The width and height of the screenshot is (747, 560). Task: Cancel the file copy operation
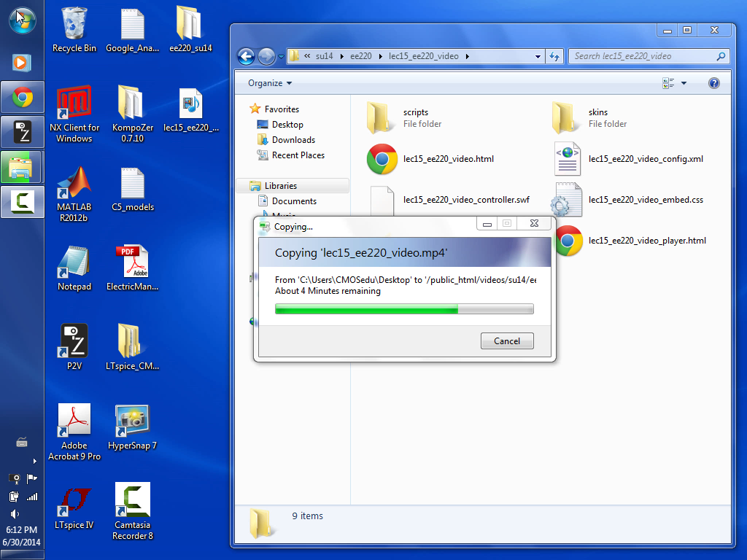pyautogui.click(x=507, y=341)
